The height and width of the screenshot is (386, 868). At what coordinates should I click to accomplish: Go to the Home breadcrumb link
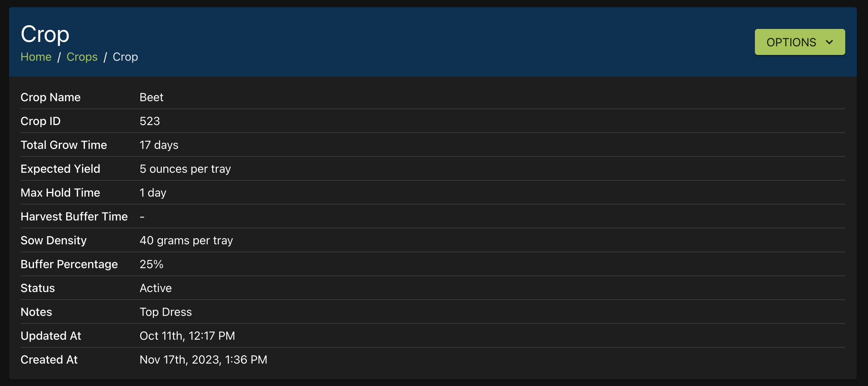coord(36,57)
